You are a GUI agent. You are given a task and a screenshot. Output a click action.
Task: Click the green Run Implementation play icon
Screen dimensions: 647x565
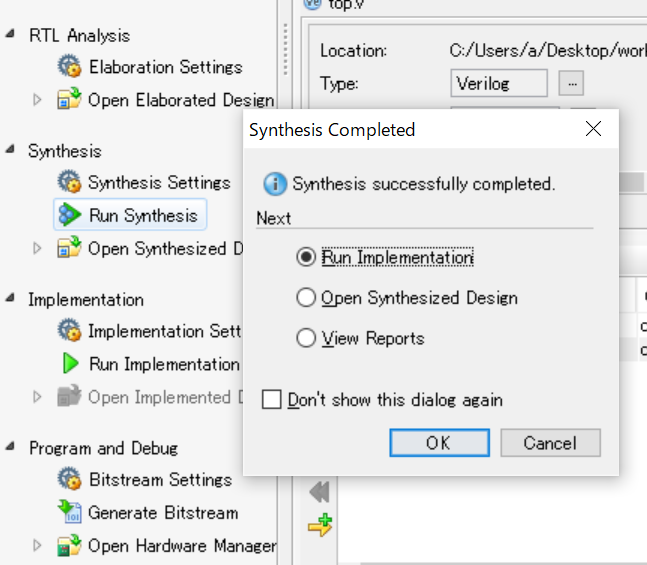70,364
